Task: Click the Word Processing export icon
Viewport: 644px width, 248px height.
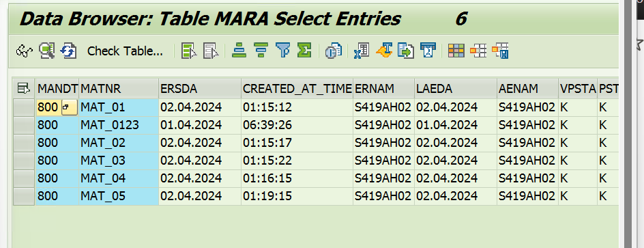Action: tap(384, 51)
